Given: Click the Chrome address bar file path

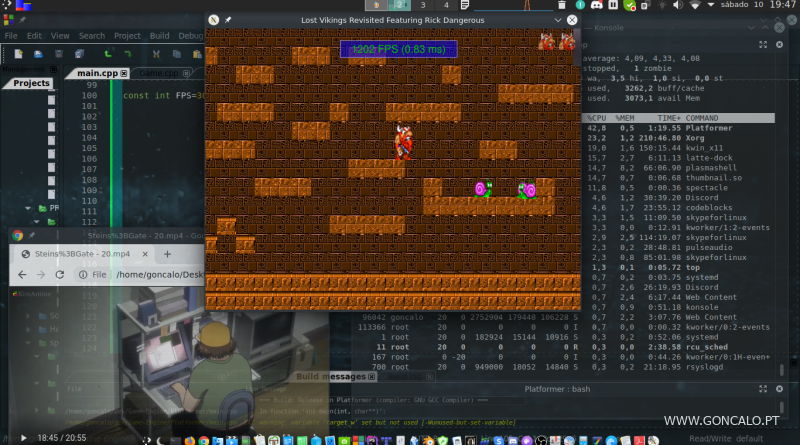Looking at the screenshot, I should pos(160,275).
